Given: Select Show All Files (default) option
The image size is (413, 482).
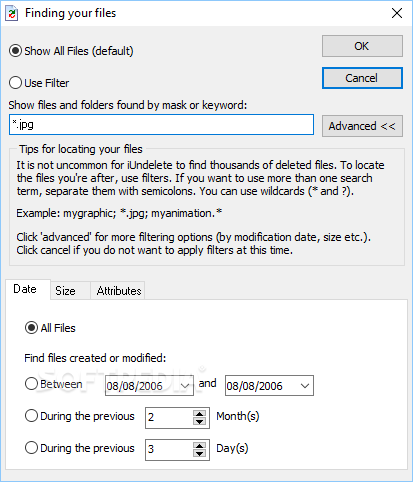Looking at the screenshot, I should click(x=71, y=51).
